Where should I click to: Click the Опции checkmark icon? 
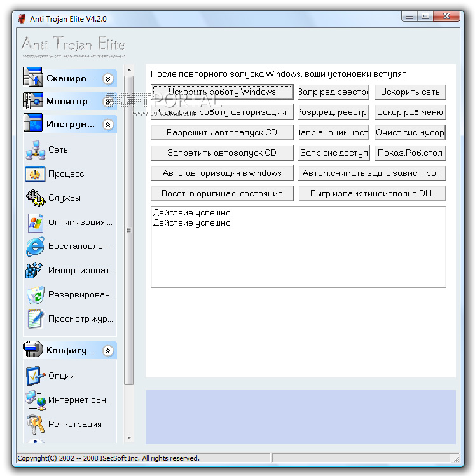36,376
